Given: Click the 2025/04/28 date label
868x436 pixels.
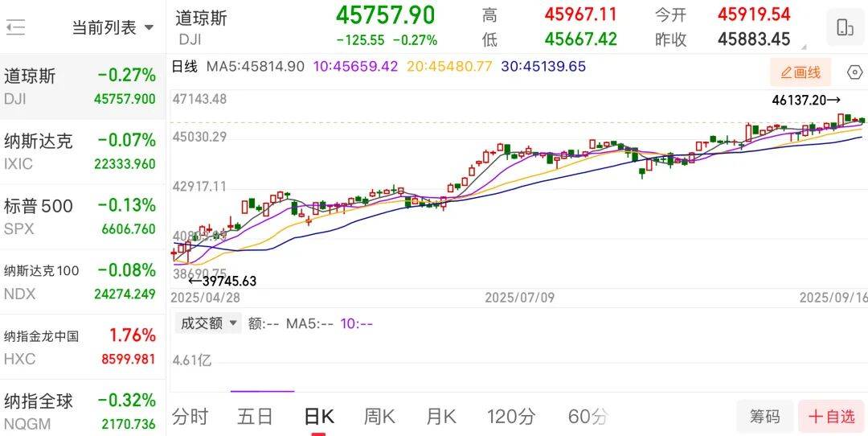Looking at the screenshot, I should (206, 298).
